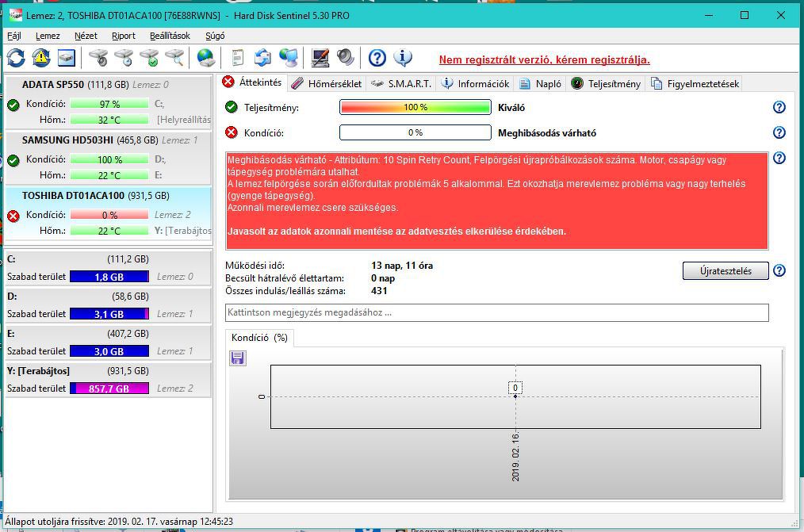Click the 97 % condition bar of ADATA

[x=109, y=104]
